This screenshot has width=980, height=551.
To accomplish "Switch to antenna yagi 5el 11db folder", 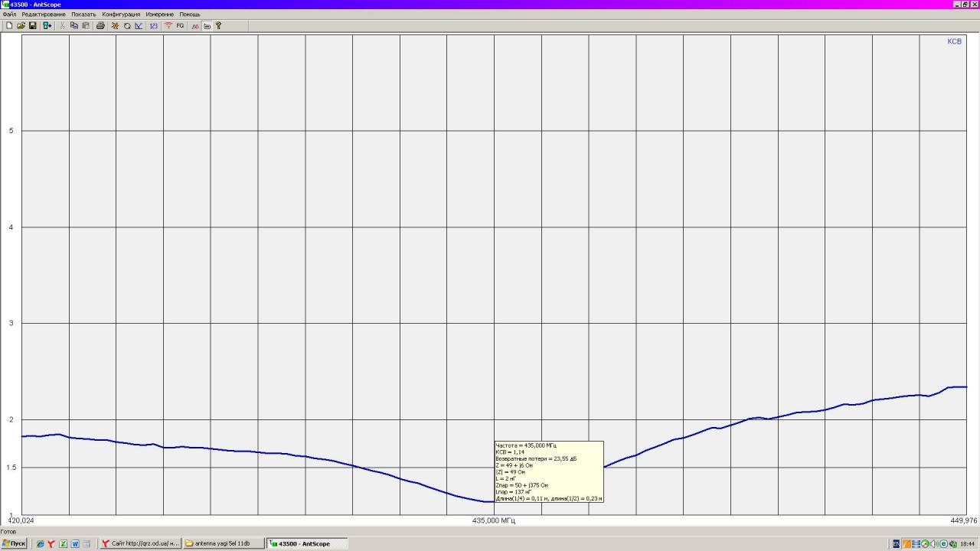I will click(224, 543).
